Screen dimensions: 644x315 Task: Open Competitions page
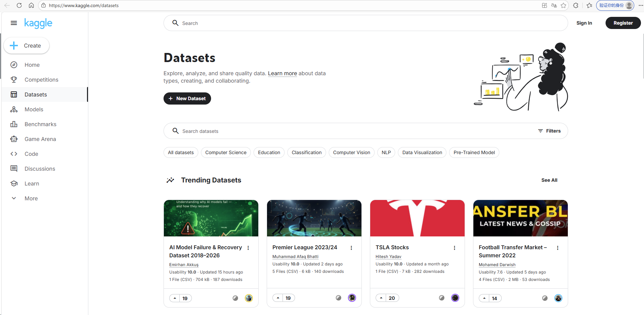click(41, 80)
